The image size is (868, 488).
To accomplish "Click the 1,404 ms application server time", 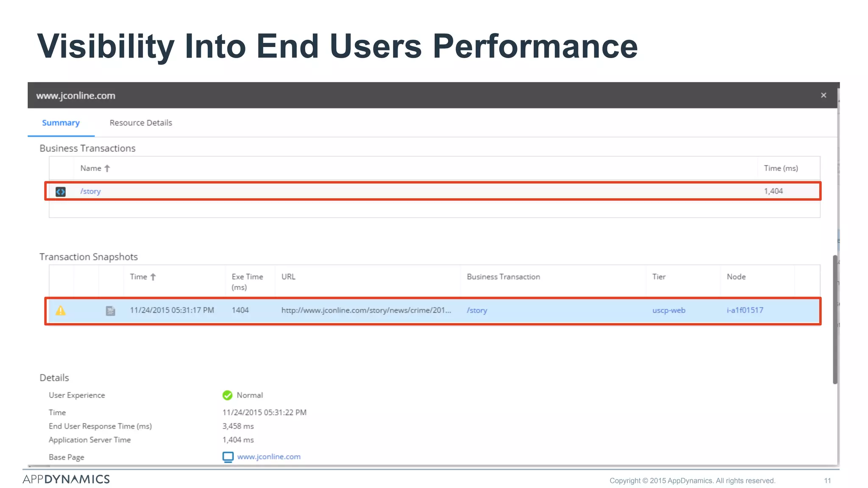I will (x=238, y=440).
